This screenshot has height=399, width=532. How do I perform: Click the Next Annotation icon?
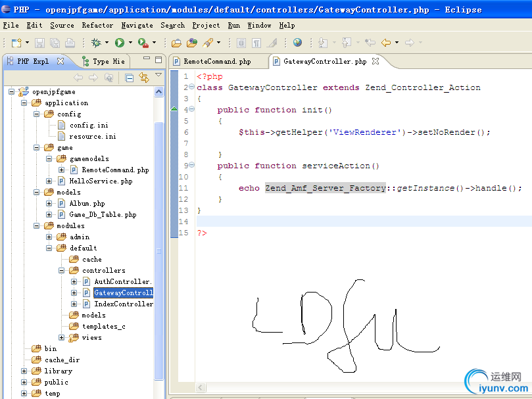(323, 43)
